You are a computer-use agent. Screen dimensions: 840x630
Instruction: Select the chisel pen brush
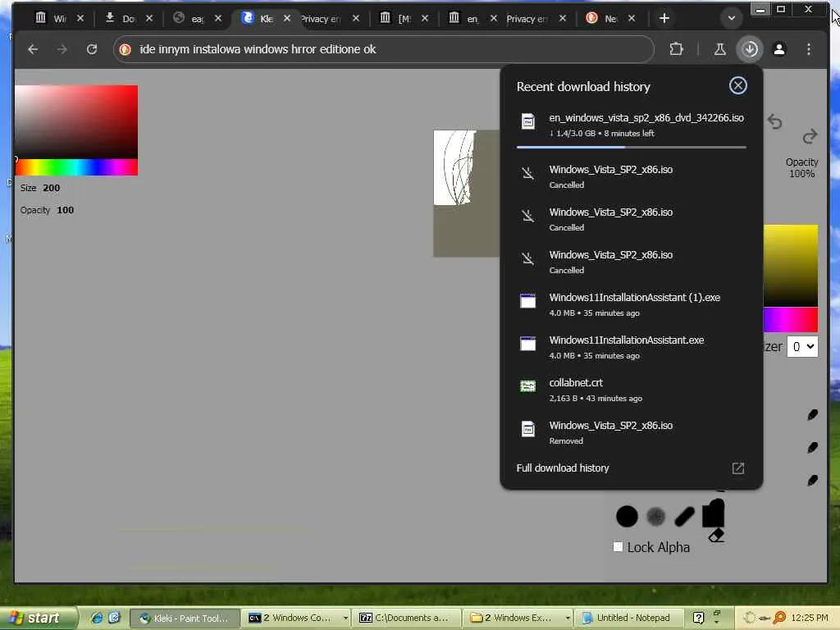point(685,517)
